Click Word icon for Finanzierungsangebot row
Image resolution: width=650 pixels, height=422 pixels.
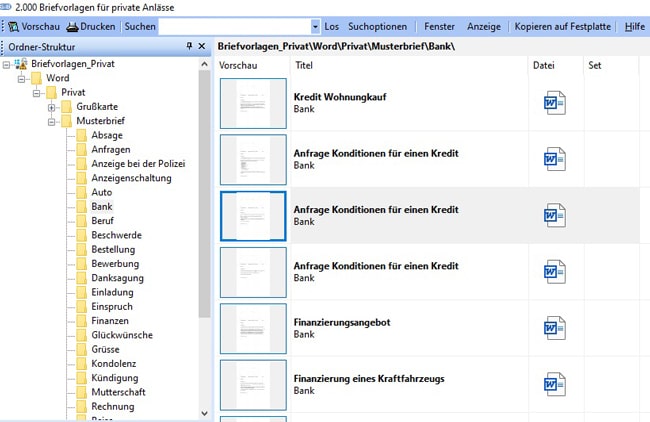point(554,327)
